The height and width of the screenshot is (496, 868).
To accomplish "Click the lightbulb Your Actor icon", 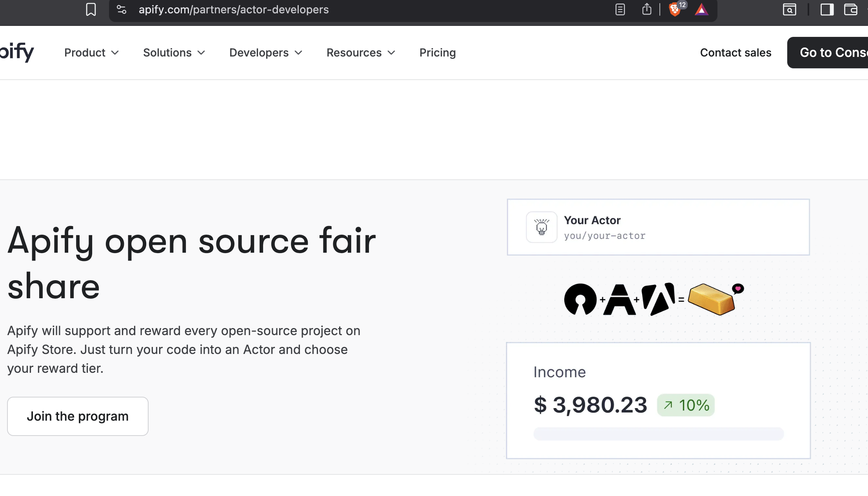I will [541, 227].
